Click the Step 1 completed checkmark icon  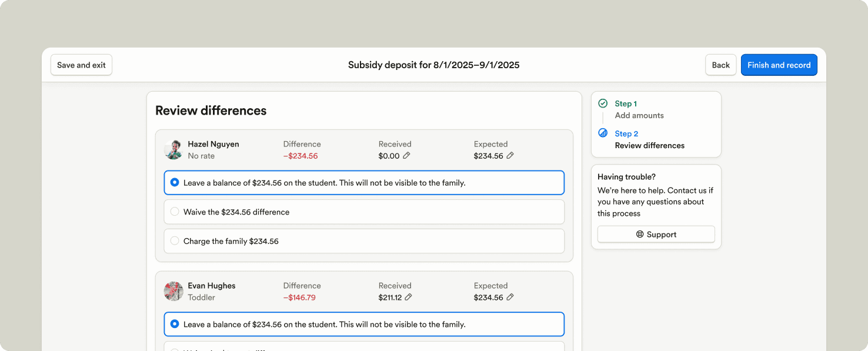603,103
